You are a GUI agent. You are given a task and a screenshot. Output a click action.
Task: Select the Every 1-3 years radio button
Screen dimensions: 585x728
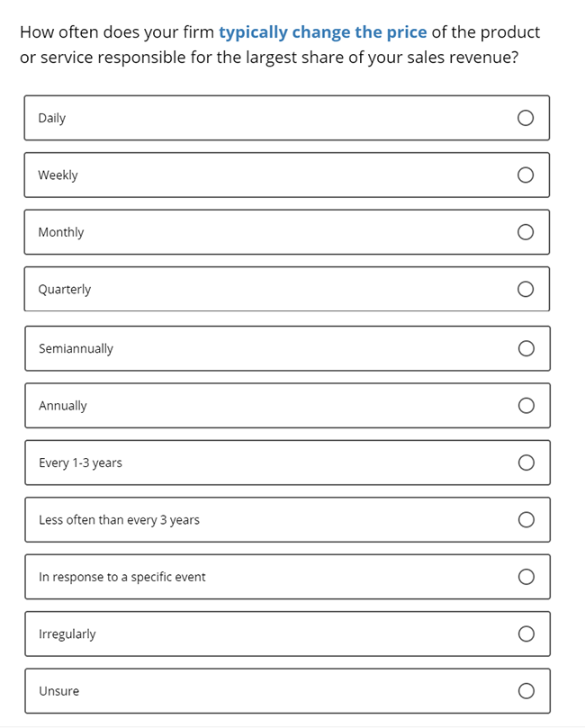(526, 463)
